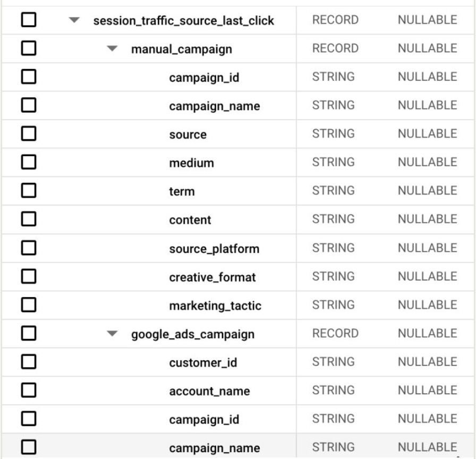Check the campaign_name box under google_ads_campaign
This screenshot has height=459, width=476.
pyautogui.click(x=28, y=447)
